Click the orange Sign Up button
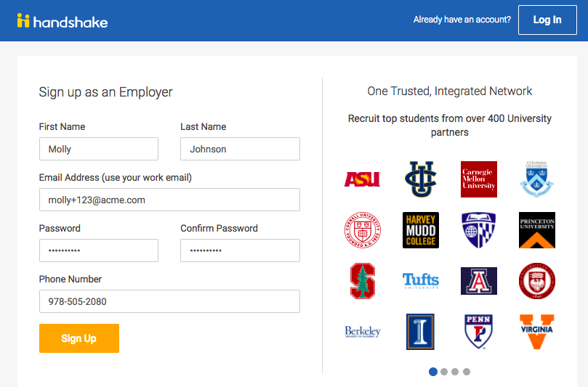The image size is (588, 387). pyautogui.click(x=79, y=338)
